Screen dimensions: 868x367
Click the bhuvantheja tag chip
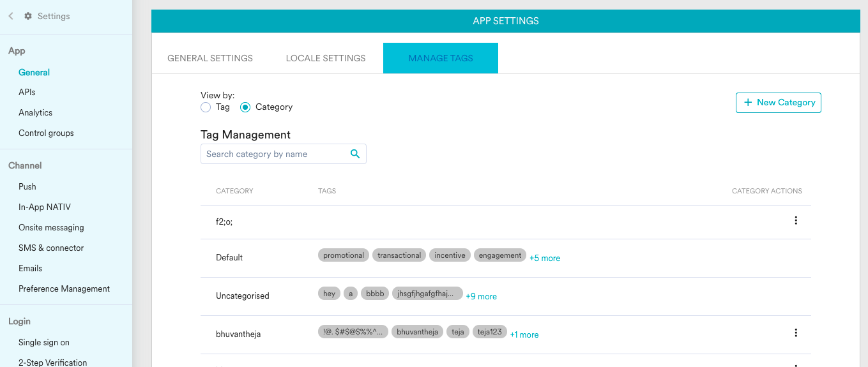point(417,332)
